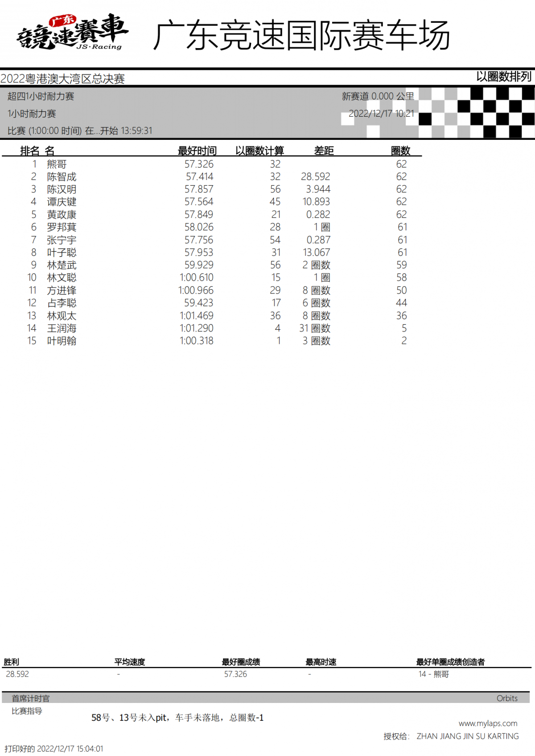Image resolution: width=535 pixels, height=756 pixels.
Task: Click gap value 13.067
Action: point(316,253)
